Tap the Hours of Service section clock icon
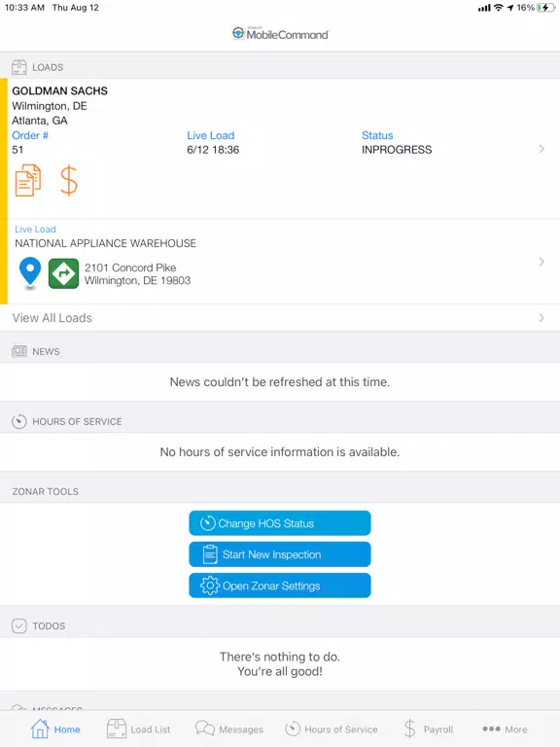Viewport: 560px width, 747px height. click(19, 421)
